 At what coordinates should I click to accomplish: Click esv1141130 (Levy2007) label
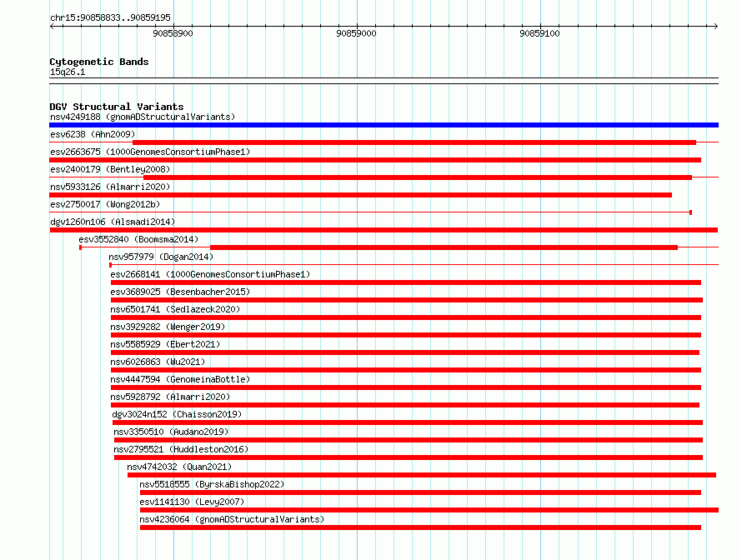coord(192,502)
